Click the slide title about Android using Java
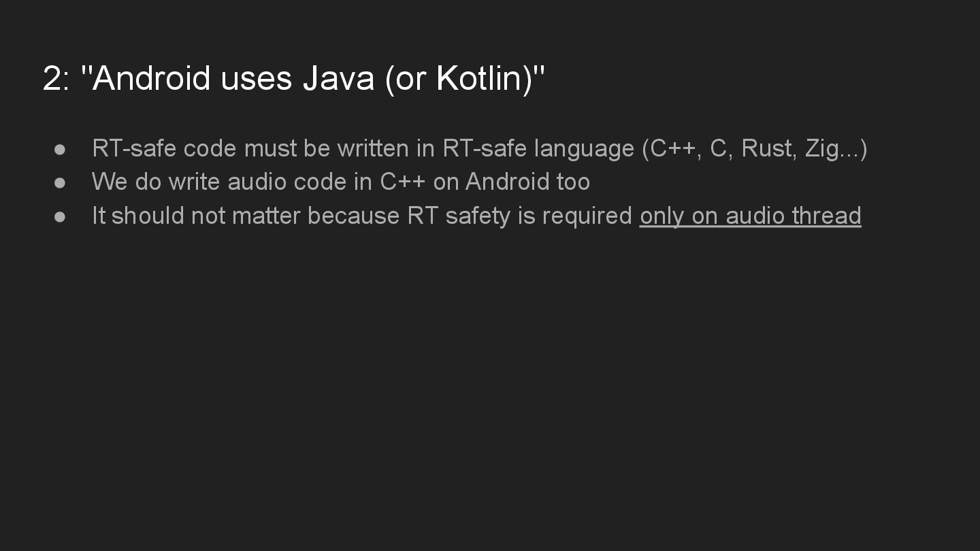Viewport: 980px width, 551px height. tap(294, 78)
